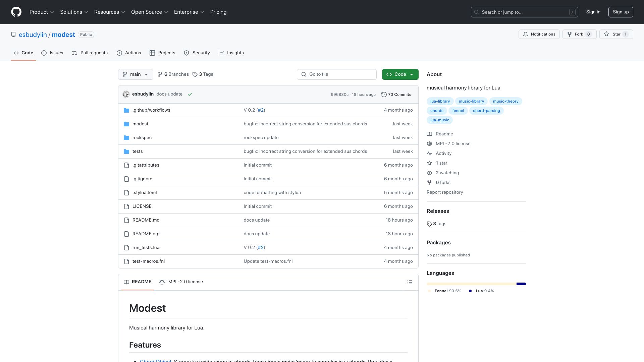Image resolution: width=644 pixels, height=362 pixels.
Task: Click the green commit status checkmark
Action: click(190, 94)
